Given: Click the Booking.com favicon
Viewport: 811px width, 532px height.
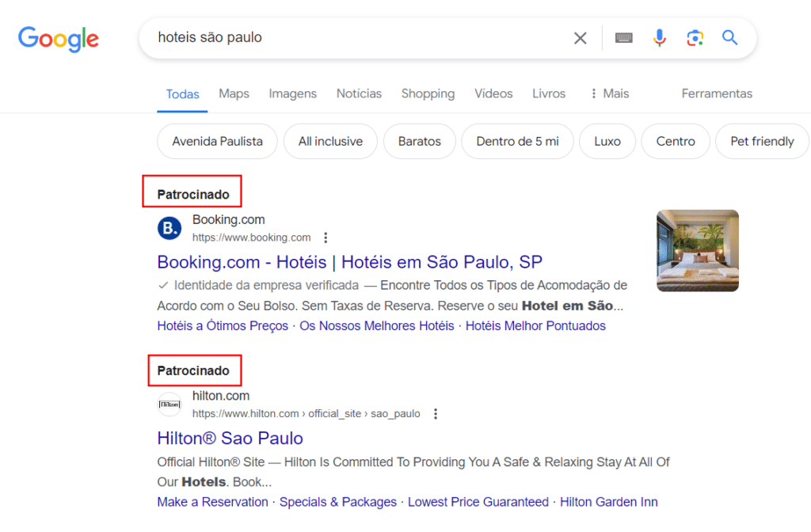Looking at the screenshot, I should tap(169, 227).
